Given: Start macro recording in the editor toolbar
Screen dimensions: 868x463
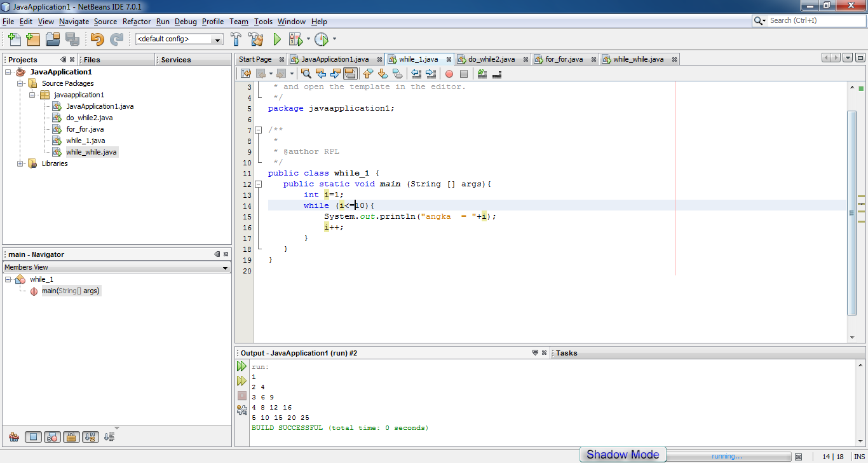Looking at the screenshot, I should point(450,73).
